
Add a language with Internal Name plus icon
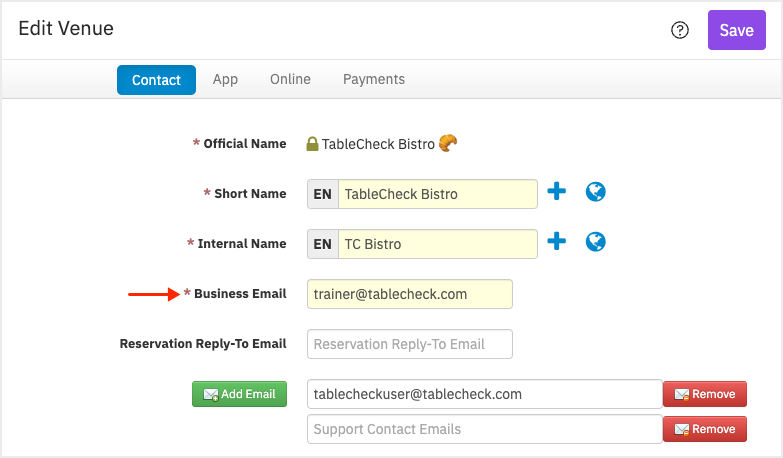point(556,241)
